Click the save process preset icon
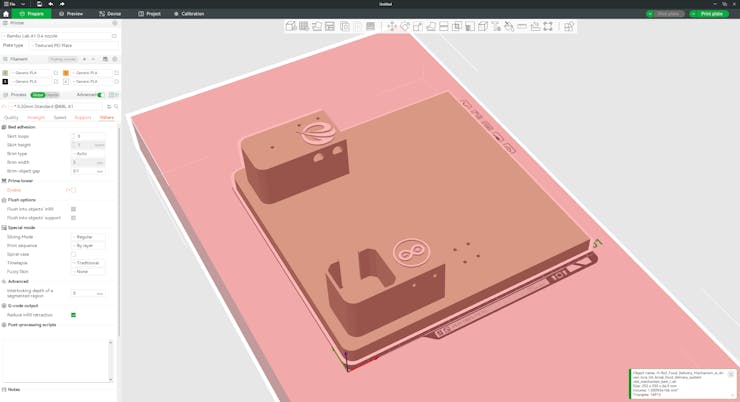The image size is (740, 402). tap(109, 107)
